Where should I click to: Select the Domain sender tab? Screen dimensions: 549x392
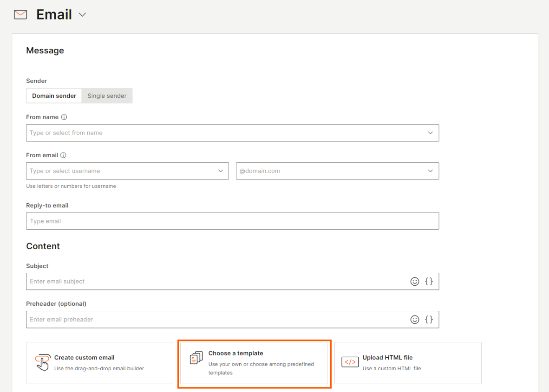click(54, 96)
